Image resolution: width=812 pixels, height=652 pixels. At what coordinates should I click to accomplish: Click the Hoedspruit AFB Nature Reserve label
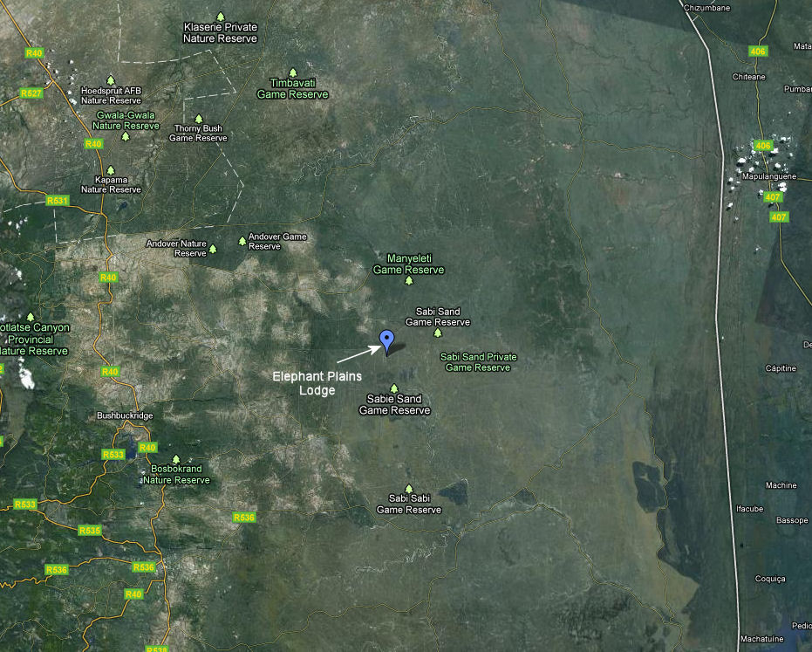click(111, 95)
